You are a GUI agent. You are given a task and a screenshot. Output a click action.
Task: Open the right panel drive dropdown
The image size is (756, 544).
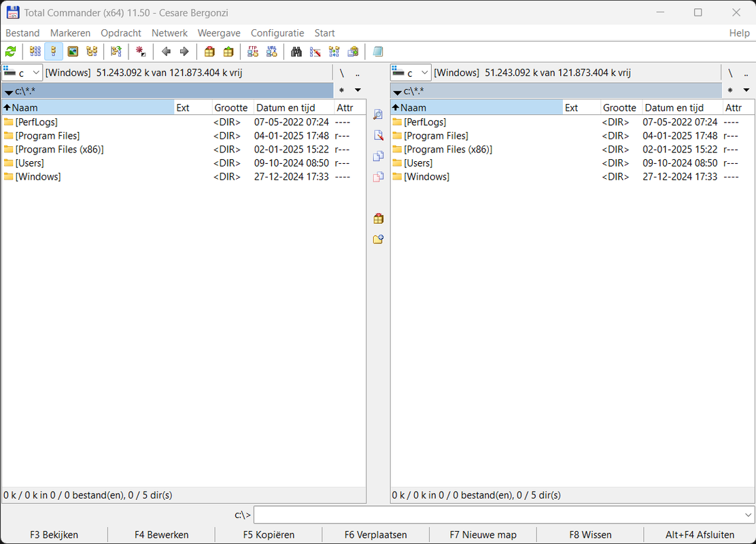coord(411,73)
